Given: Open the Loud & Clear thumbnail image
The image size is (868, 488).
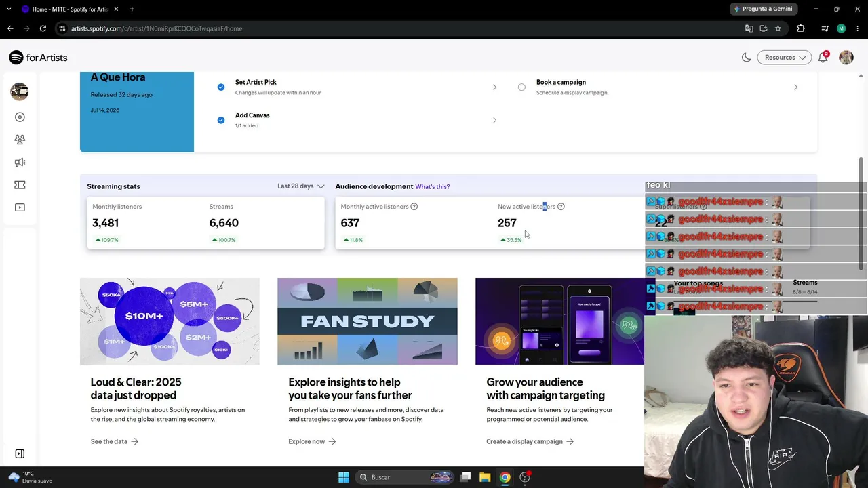Looking at the screenshot, I should click(170, 321).
